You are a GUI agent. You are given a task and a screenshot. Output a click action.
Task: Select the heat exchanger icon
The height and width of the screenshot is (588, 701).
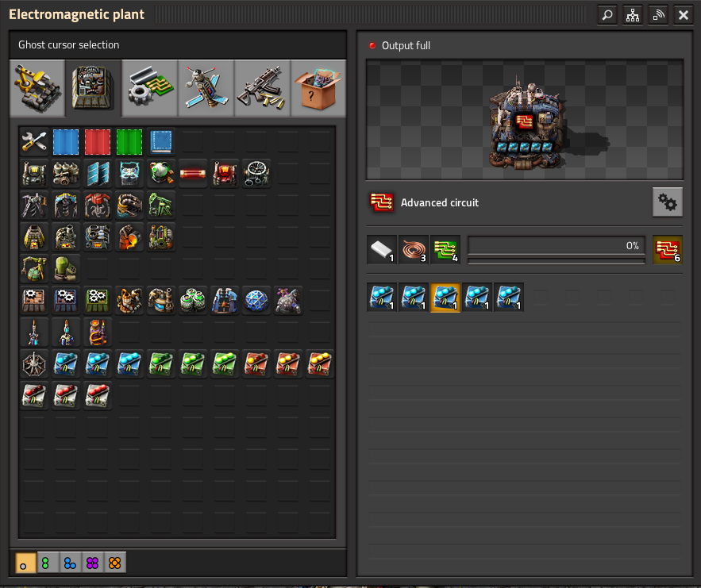(225, 173)
